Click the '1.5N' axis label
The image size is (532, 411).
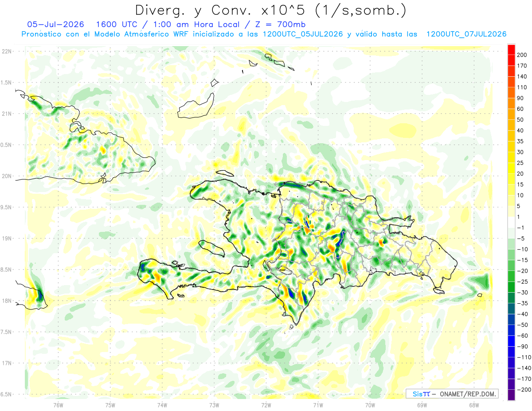7,82
